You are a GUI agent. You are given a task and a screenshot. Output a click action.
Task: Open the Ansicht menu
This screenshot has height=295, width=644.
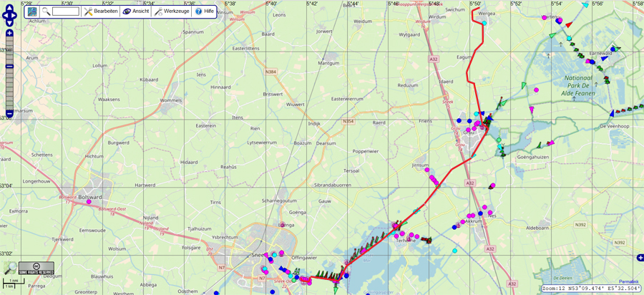coord(136,11)
